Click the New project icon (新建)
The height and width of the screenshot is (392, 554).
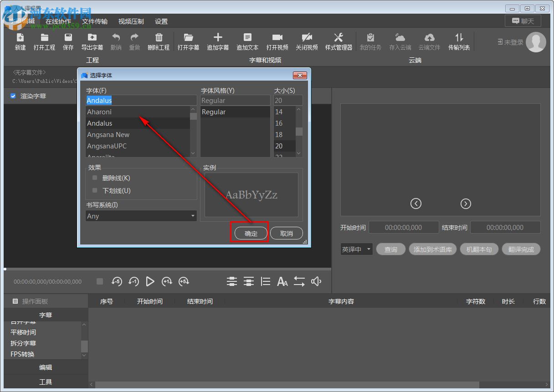[x=20, y=38]
